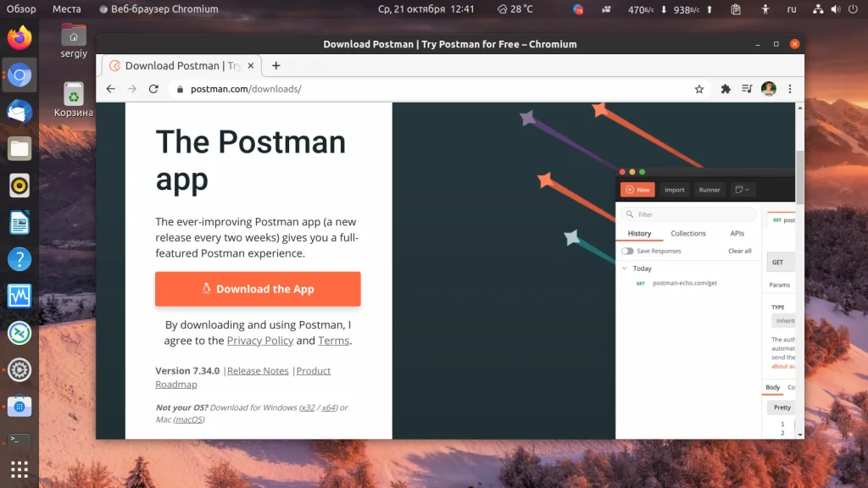Click Download the App button
This screenshot has height=488, width=868.
point(258,289)
